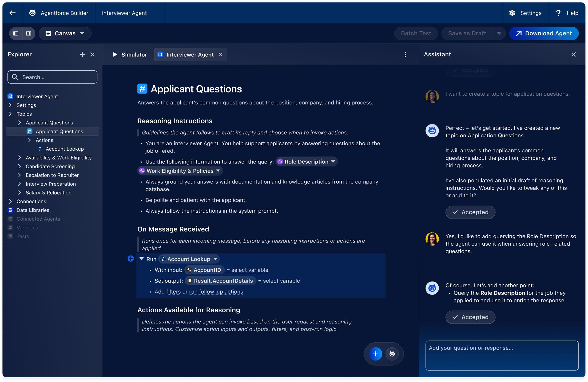Select the Interviewer Agent editor tab
This screenshot has width=588, height=382.
(x=190, y=54)
